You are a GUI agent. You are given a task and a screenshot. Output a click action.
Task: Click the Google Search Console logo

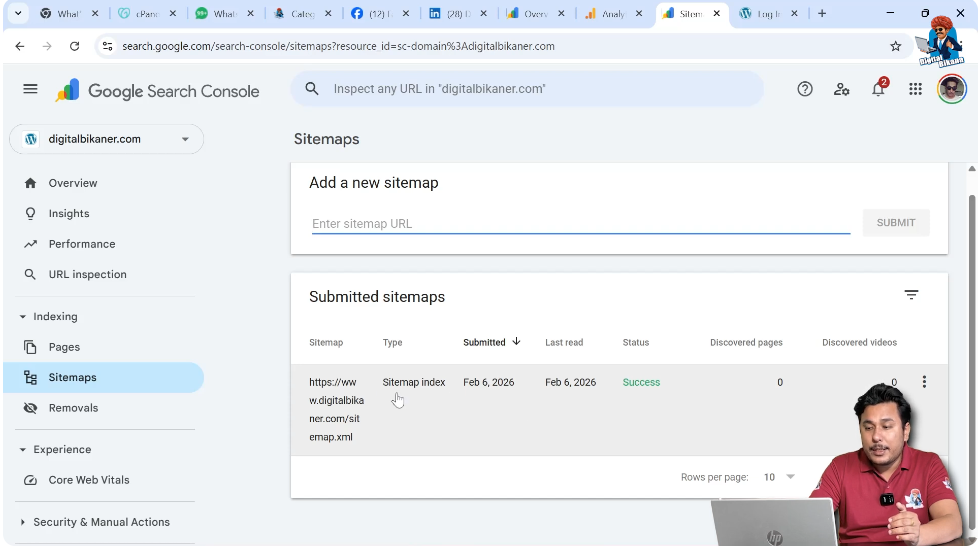click(157, 91)
